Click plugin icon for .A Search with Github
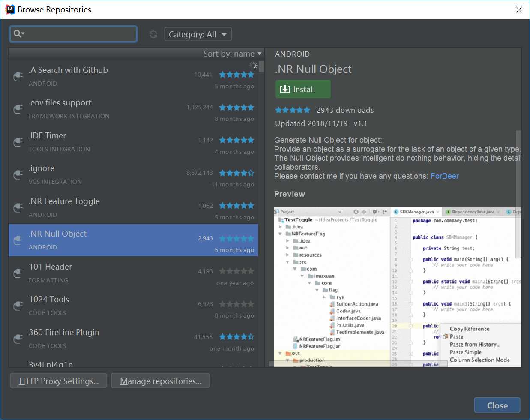The image size is (530, 420). [x=18, y=76]
